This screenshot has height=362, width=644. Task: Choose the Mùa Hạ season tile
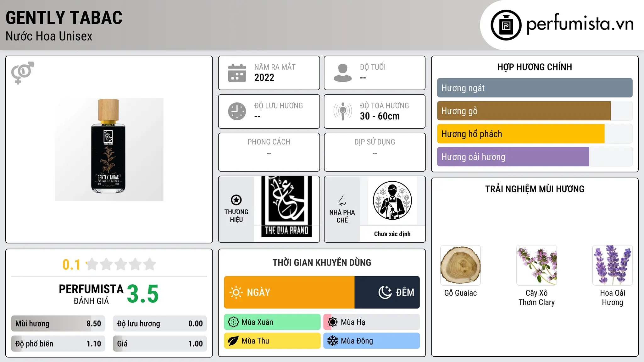point(372,322)
